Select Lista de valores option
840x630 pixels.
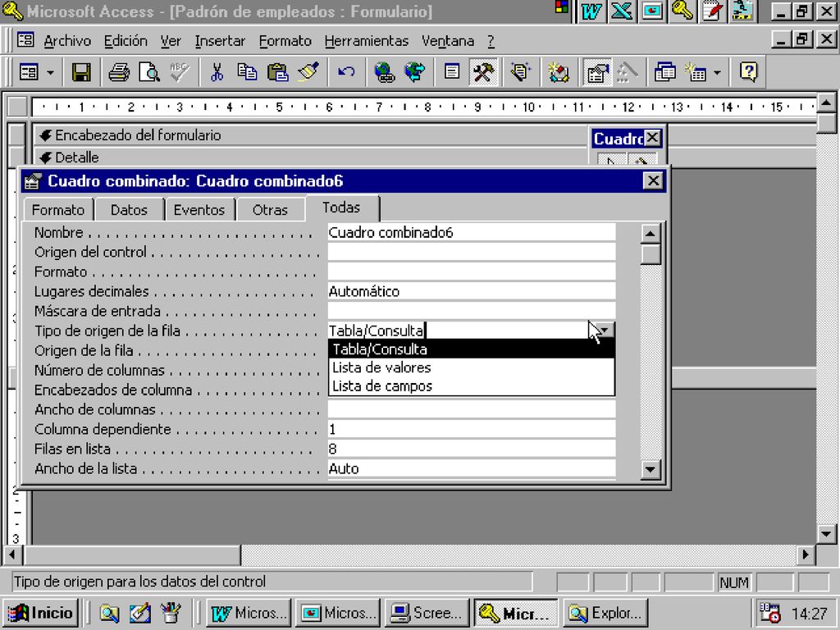point(472,367)
